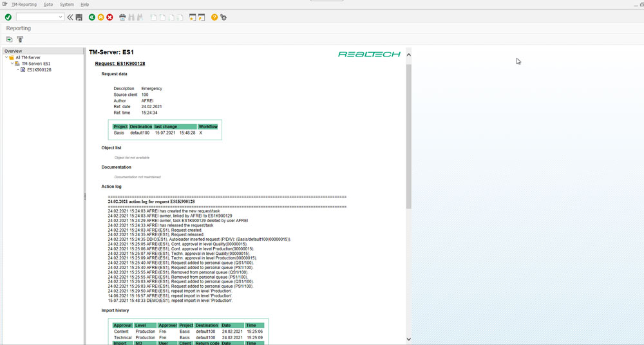Click the Request data heading
This screenshot has width=644, height=345.
click(114, 74)
